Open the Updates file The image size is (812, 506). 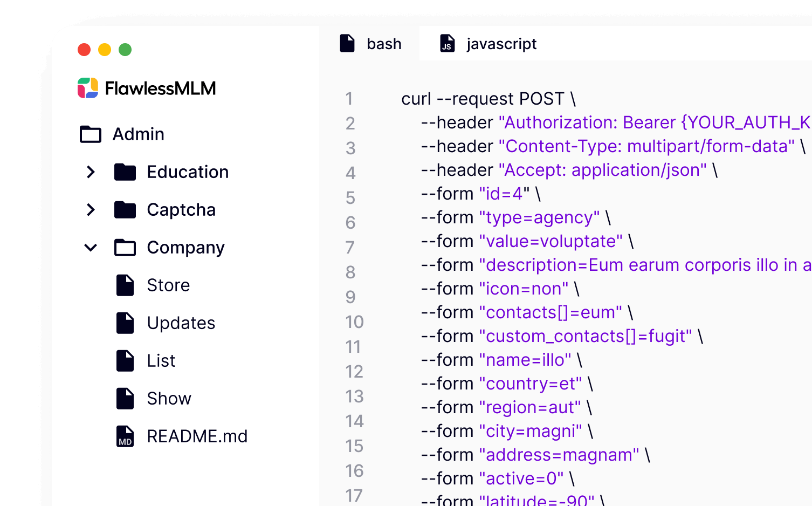(181, 323)
